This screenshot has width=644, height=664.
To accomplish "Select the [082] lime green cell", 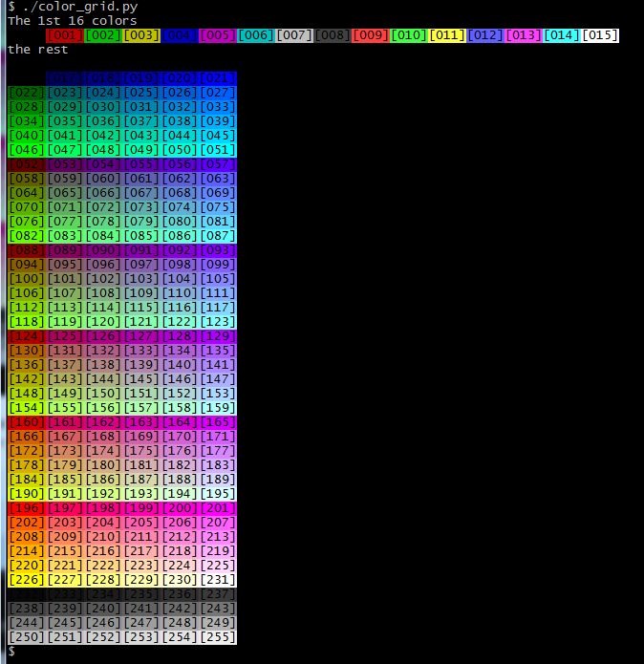I will 27,236.
